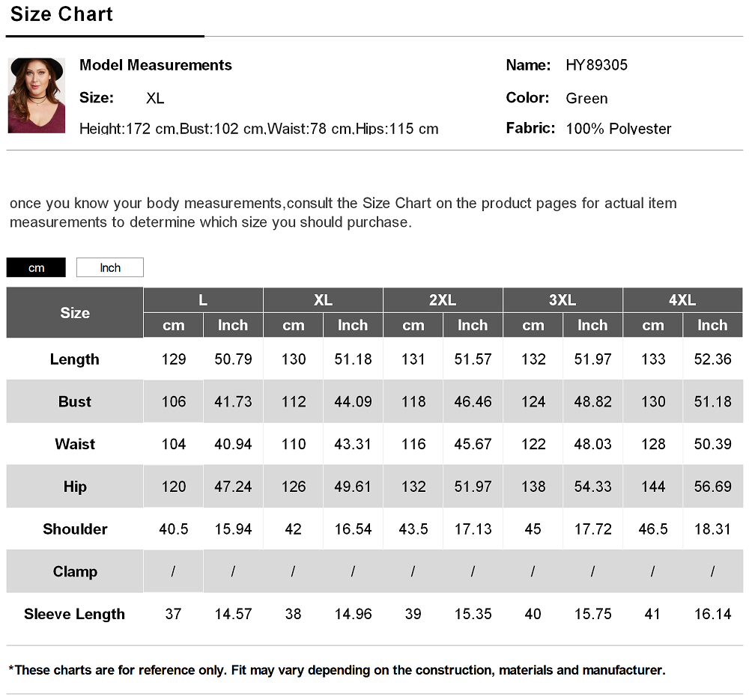Click the Bust row label
Viewport: 749px width, 700px height.
[x=74, y=401]
